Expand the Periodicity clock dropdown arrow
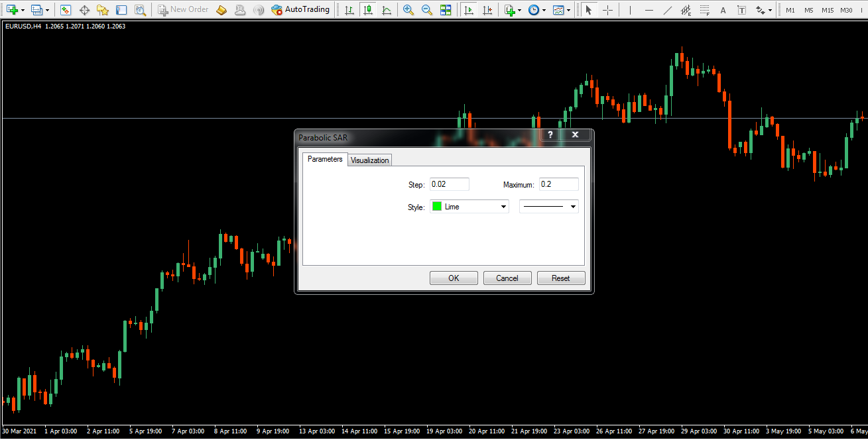The image size is (868, 440). 544,11
